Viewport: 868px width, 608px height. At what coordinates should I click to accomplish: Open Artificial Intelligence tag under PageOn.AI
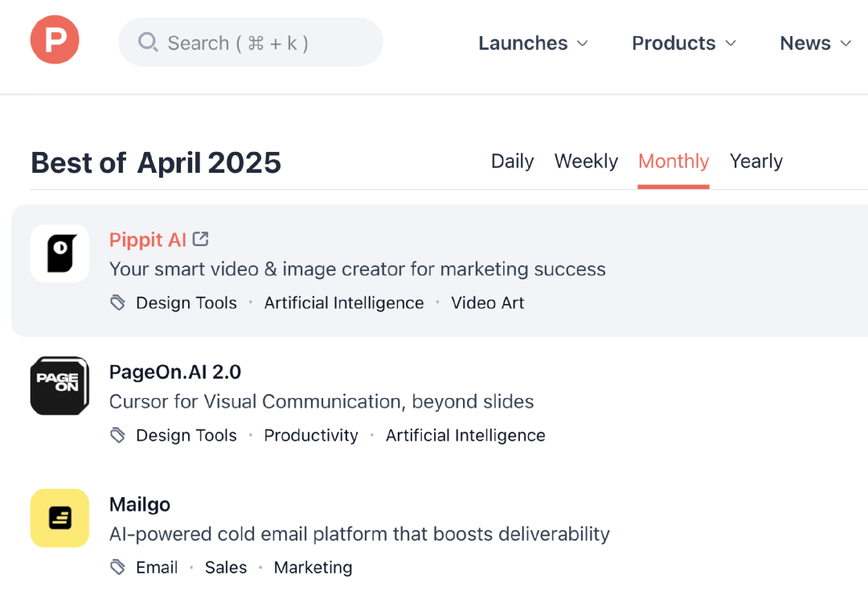click(x=465, y=435)
